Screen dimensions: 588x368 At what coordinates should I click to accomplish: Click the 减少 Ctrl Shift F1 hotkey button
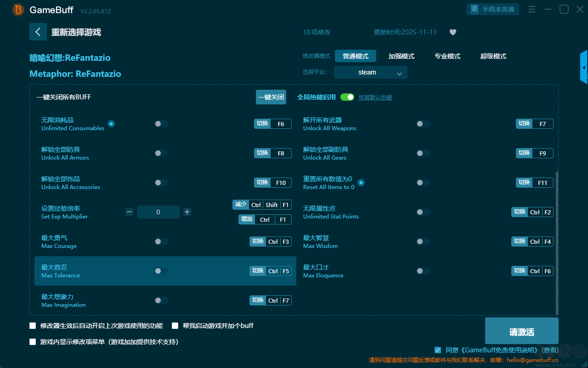point(262,205)
